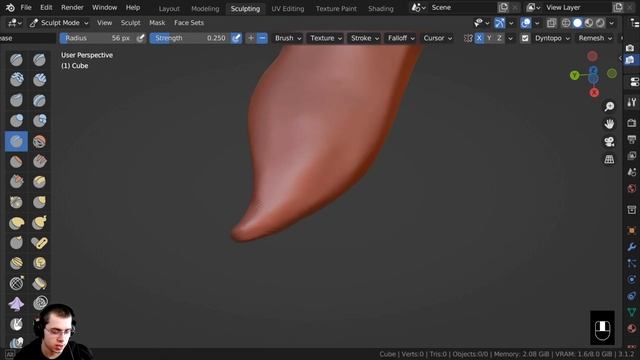Viewport: 640px width, 360px height.
Task: Select the Rotate brush
Action: 40,263
